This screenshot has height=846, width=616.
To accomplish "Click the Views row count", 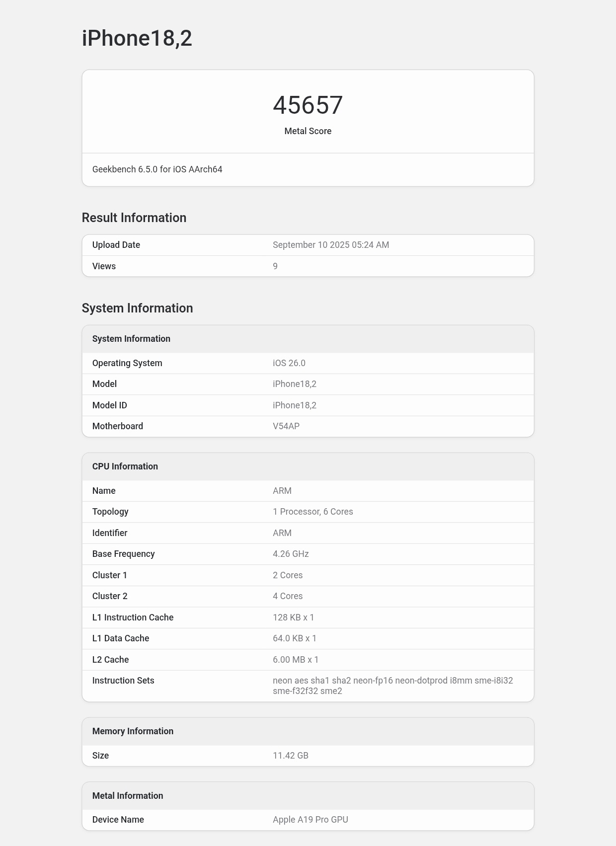I will [x=275, y=266].
